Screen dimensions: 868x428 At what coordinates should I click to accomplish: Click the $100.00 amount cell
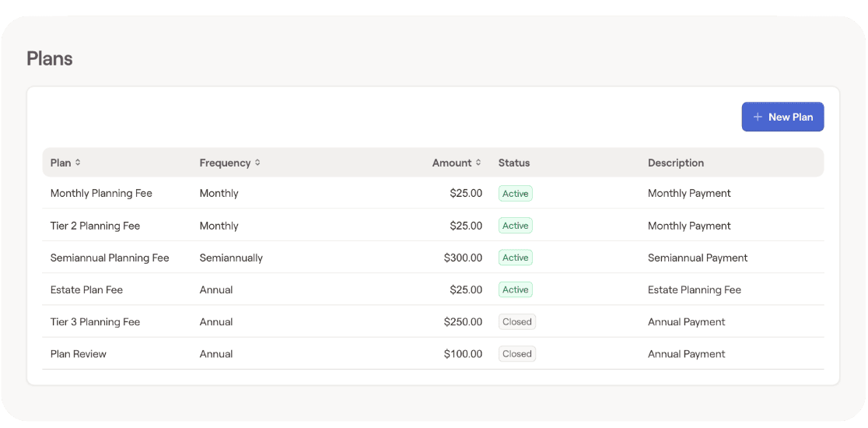[x=463, y=354]
